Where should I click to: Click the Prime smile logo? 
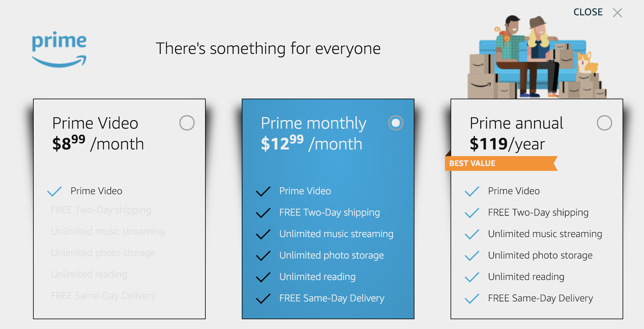coord(59,49)
